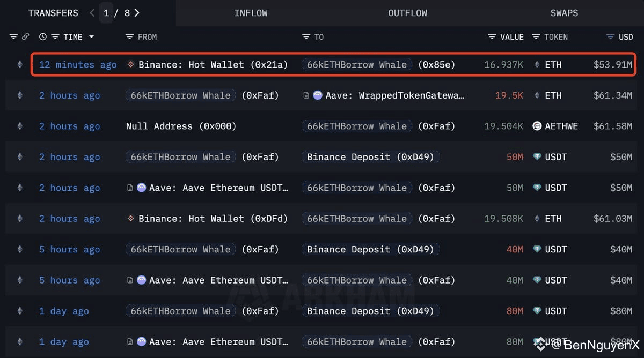This screenshot has height=358, width=644.
Task: Click the clock icon beside TIME
Action: (x=43, y=37)
